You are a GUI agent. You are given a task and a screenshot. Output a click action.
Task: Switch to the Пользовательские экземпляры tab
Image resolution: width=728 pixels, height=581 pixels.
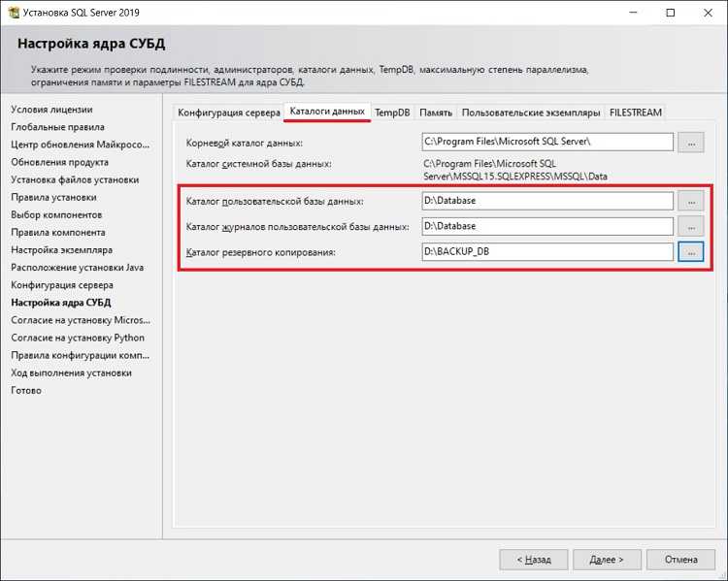tap(531, 113)
